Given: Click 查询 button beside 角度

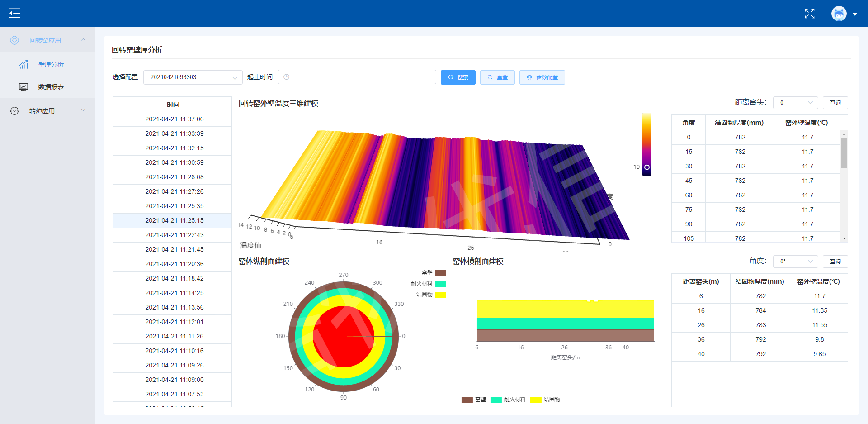Looking at the screenshot, I should pyautogui.click(x=835, y=262).
